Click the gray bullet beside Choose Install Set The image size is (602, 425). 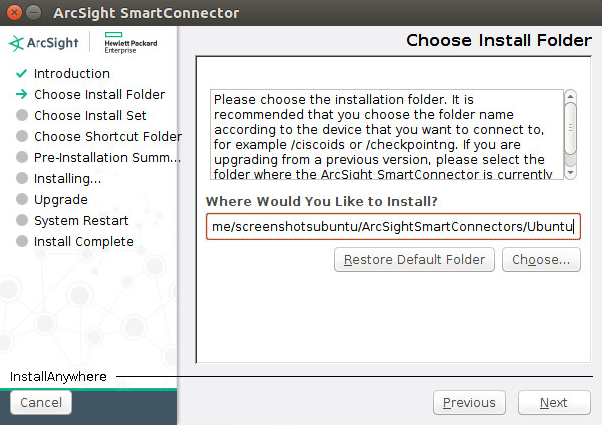[22, 116]
